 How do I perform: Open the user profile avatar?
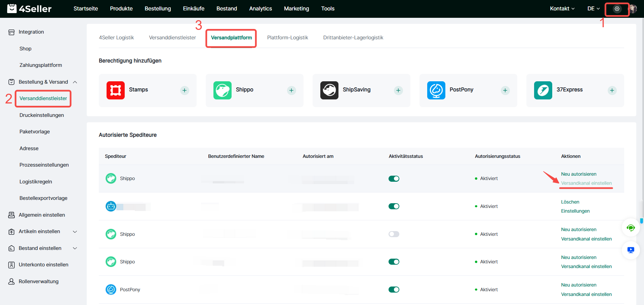click(633, 9)
